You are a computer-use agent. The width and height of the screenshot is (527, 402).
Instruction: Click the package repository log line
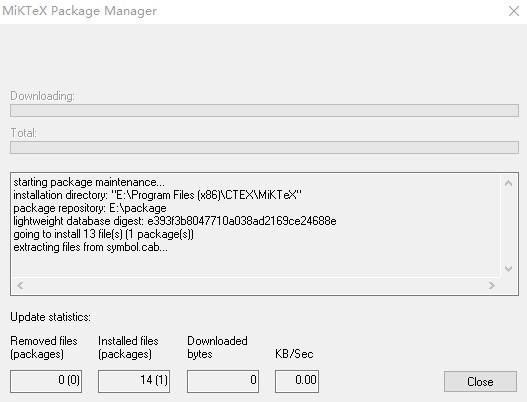point(90,208)
